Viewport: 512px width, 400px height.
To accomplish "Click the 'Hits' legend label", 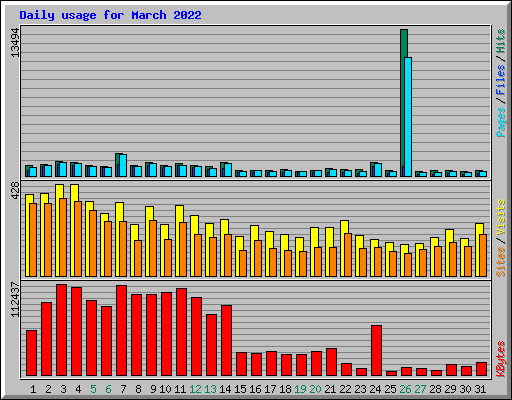I will [500, 41].
